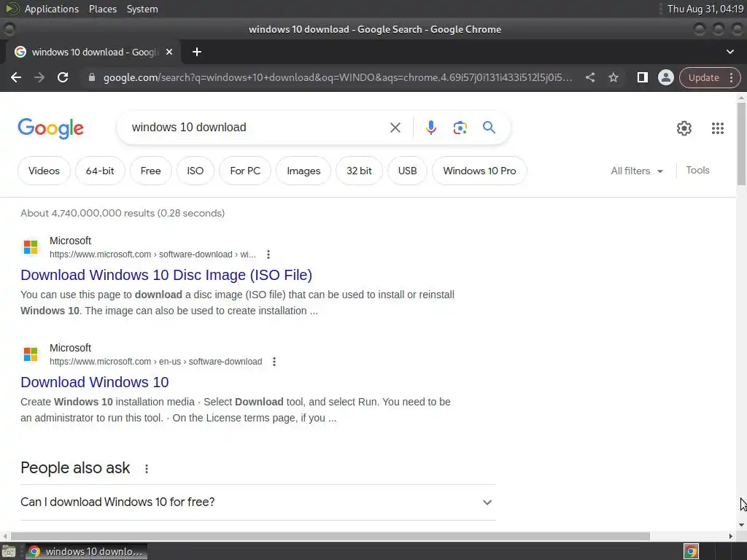Screen dimensions: 747x560
Task: Click the horizontal scrollbar thumb
Action: [330, 536]
